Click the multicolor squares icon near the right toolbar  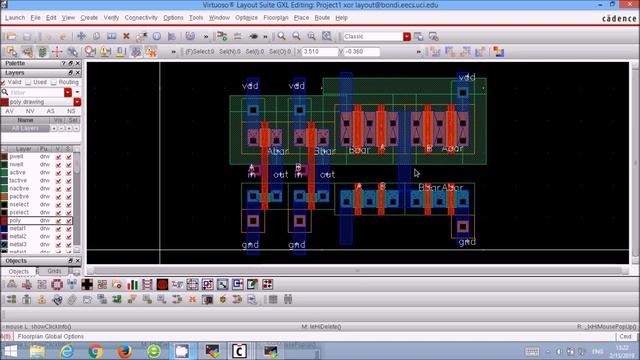tap(498, 52)
